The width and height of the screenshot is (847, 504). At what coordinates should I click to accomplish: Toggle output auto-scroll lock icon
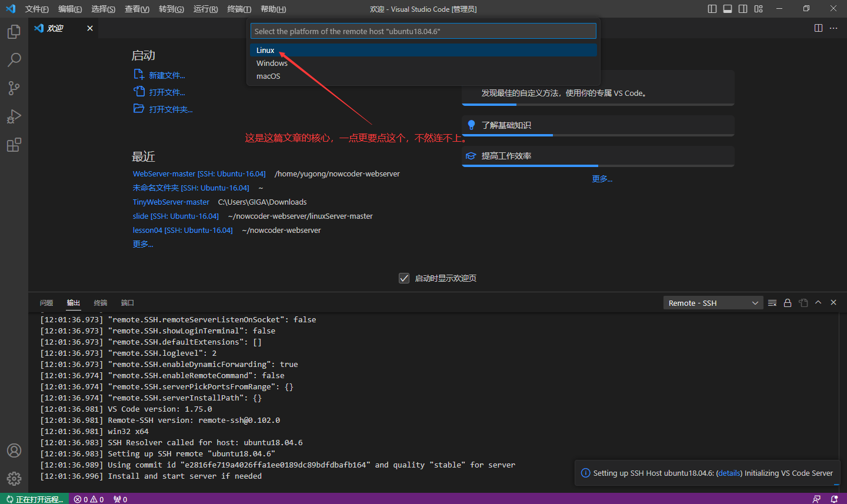click(x=788, y=303)
